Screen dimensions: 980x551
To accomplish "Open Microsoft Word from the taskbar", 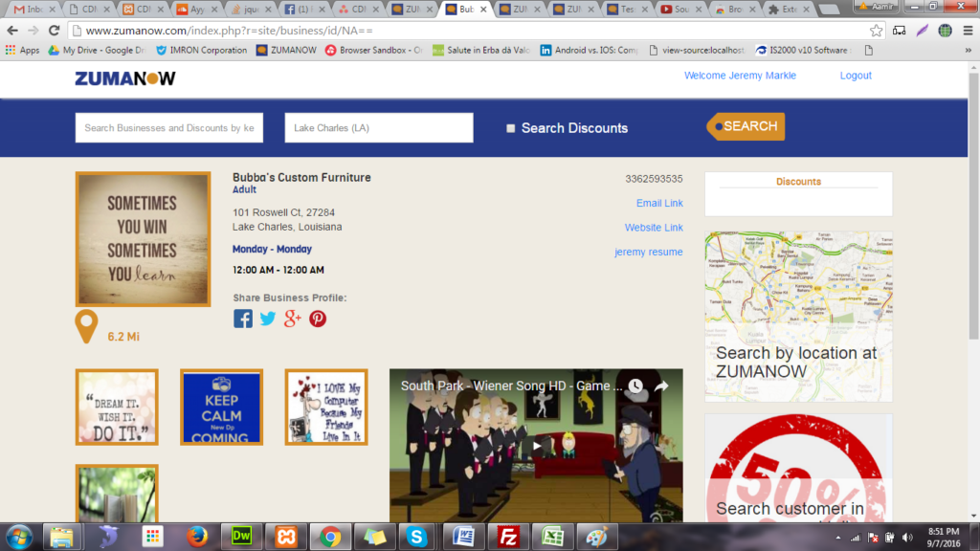I will coord(463,537).
